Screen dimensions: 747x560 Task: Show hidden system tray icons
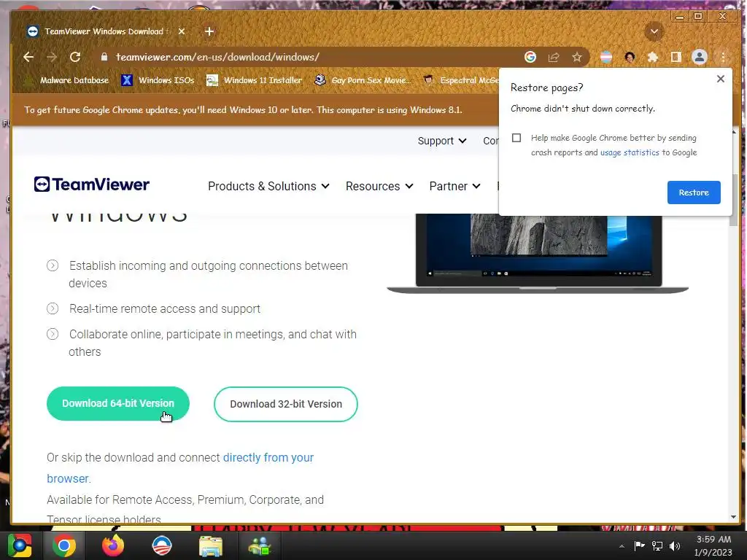pyautogui.click(x=622, y=546)
